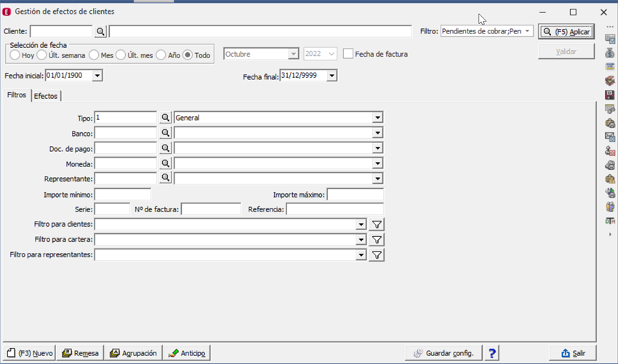Image resolution: width=618 pixels, height=364 pixels.
Task: Click the funnel icon for Filtro para cartera
Action: (377, 240)
